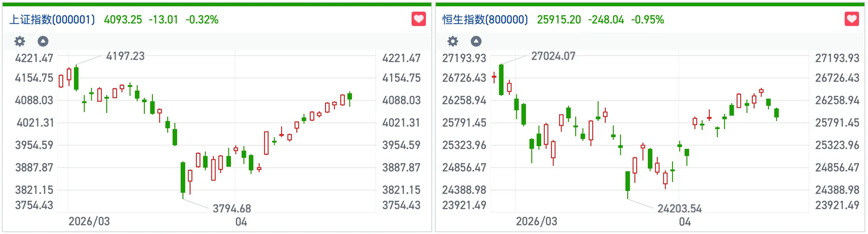Select the last candlestick on 上证指数 chart
Viewport: 868px width, 234px height.
pyautogui.click(x=350, y=97)
